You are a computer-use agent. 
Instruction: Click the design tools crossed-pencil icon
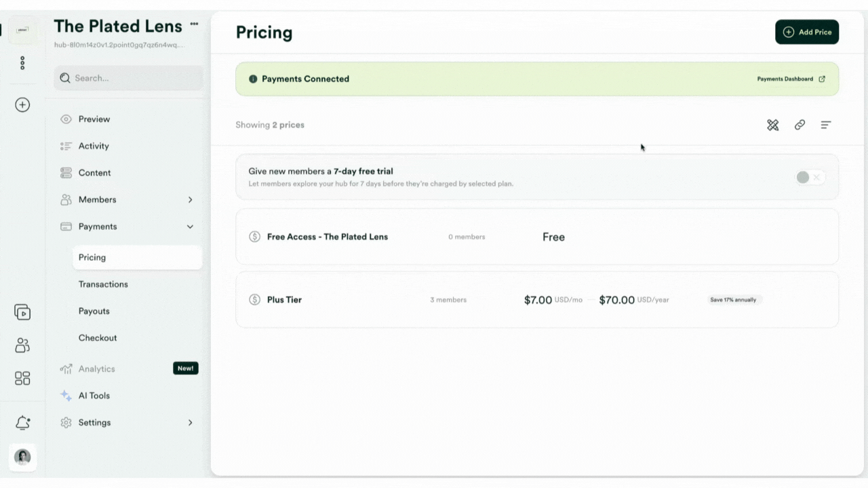click(772, 125)
